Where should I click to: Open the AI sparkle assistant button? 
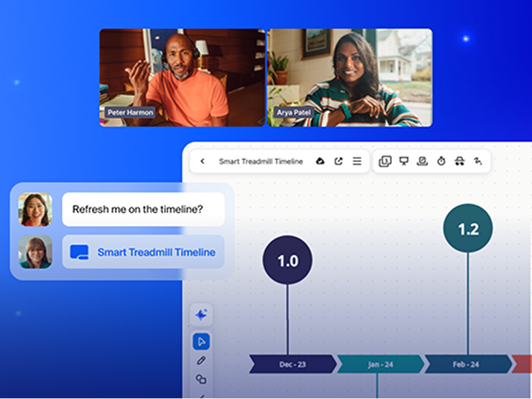(201, 315)
